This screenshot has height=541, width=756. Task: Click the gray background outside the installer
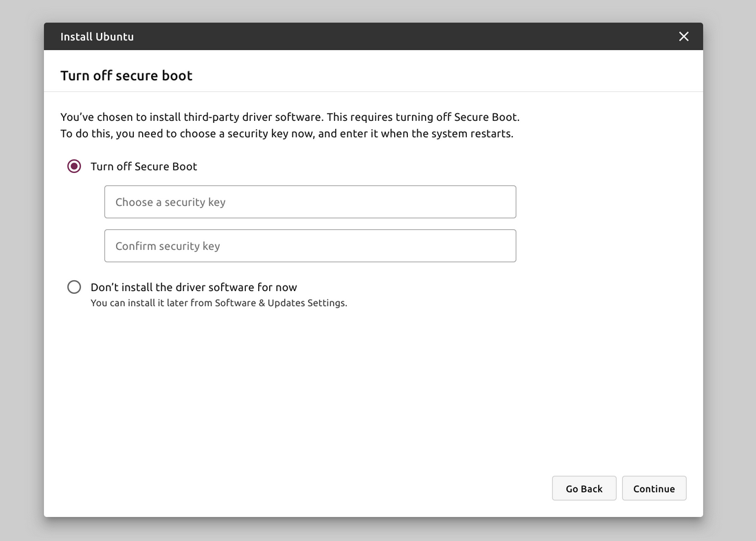point(729,275)
